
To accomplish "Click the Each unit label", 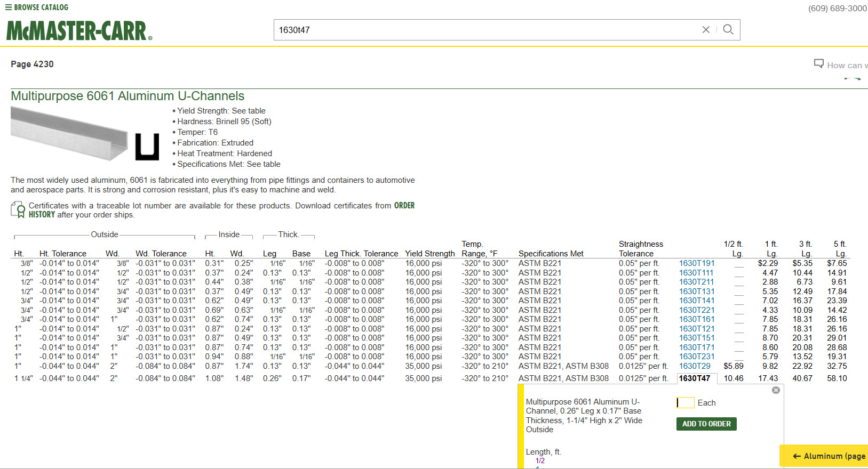I will (706, 403).
